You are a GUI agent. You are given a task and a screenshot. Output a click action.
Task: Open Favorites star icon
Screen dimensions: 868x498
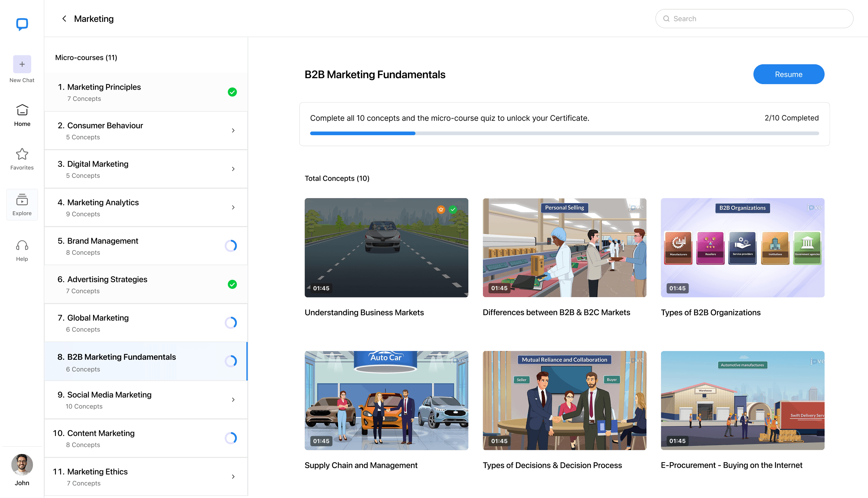point(22,154)
